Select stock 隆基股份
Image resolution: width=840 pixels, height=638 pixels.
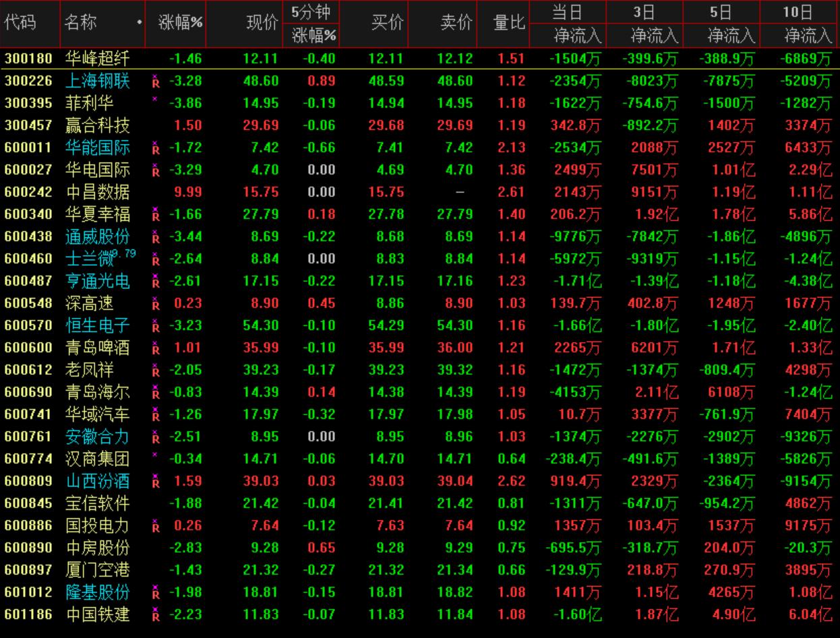pyautogui.click(x=97, y=593)
